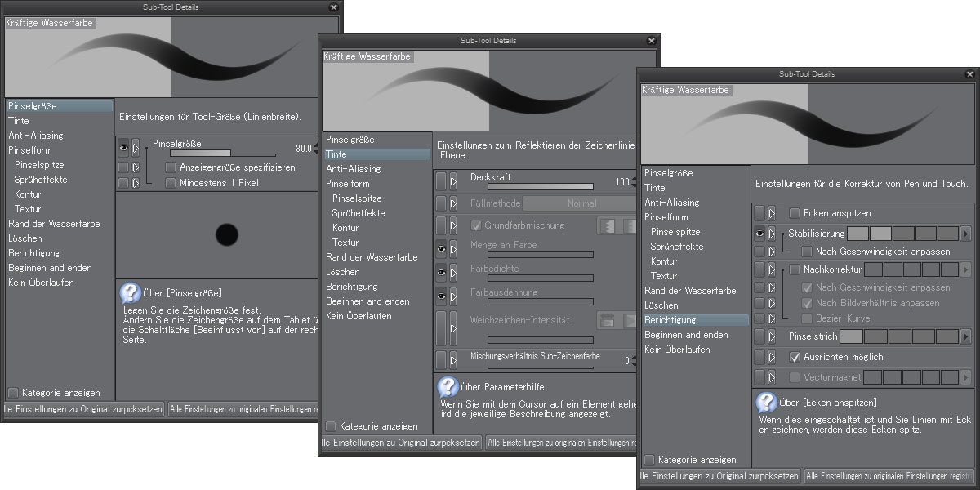Toggle eye icon beside Pinselgröße slider
The height and width of the screenshot is (490, 980).
click(x=123, y=149)
